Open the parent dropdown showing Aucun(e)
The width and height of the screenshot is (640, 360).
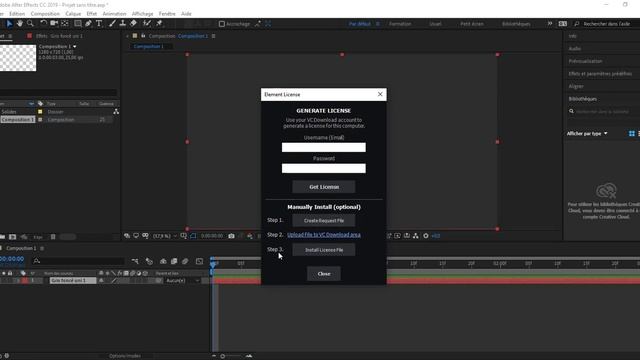[182, 281]
